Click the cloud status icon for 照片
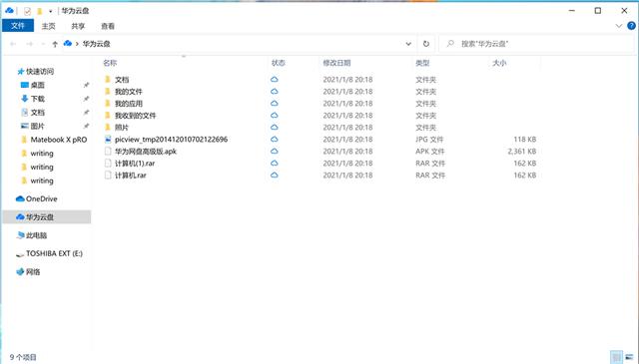This screenshot has width=639, height=364. pos(275,128)
